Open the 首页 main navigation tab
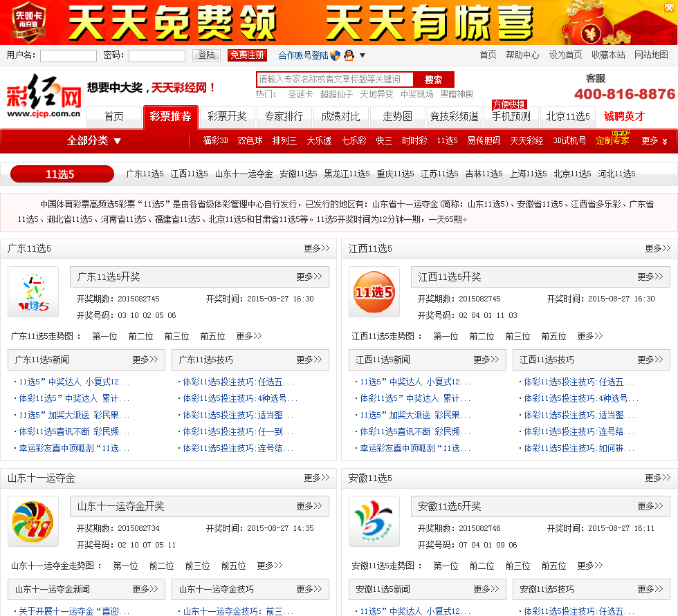 pos(113,117)
